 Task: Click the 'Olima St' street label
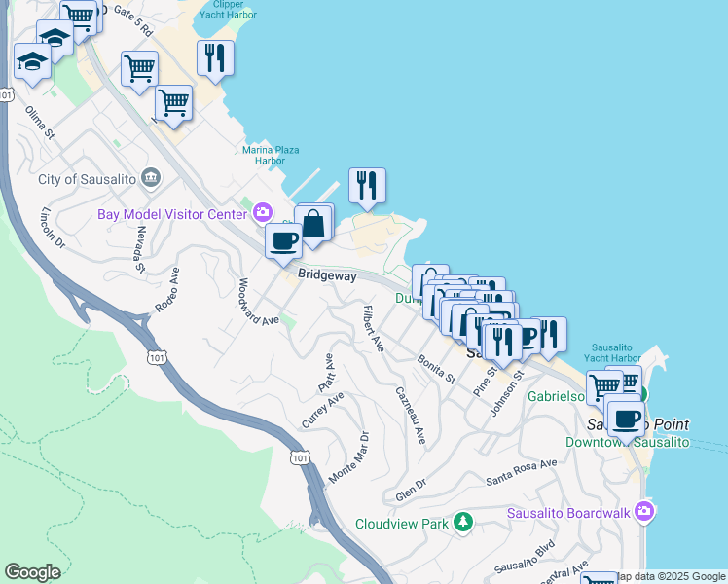click(x=40, y=123)
